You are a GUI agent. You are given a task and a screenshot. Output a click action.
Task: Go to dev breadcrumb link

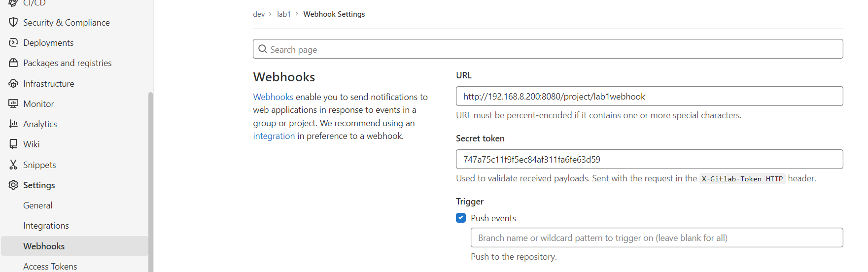click(259, 14)
